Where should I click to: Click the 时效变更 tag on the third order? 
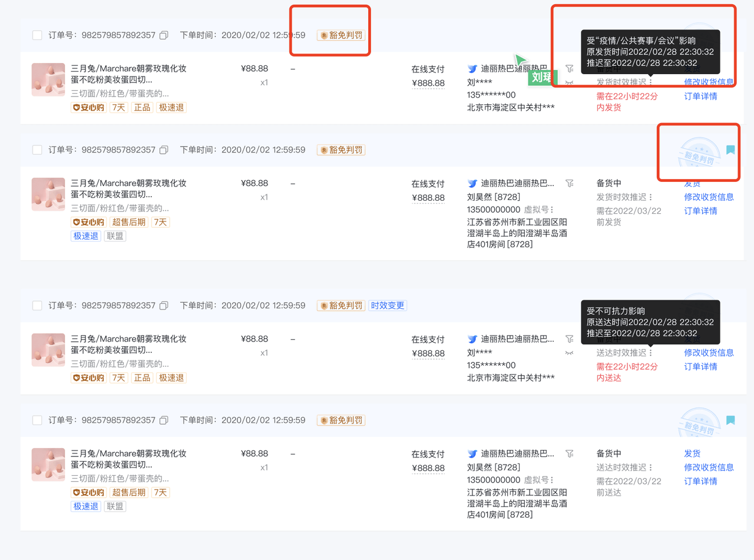point(388,305)
